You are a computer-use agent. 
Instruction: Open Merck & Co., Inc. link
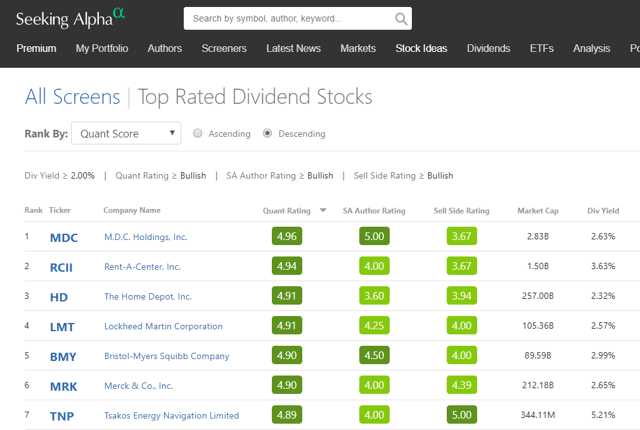click(138, 386)
